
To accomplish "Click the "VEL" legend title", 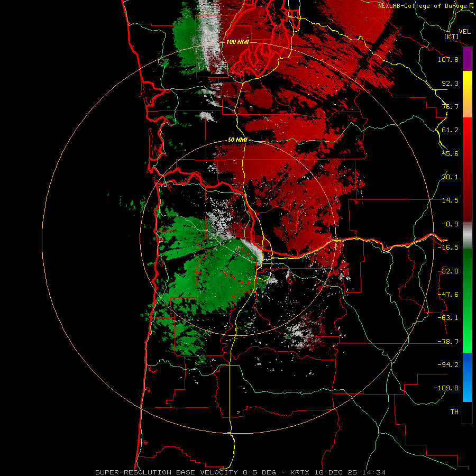I will tap(464, 32).
